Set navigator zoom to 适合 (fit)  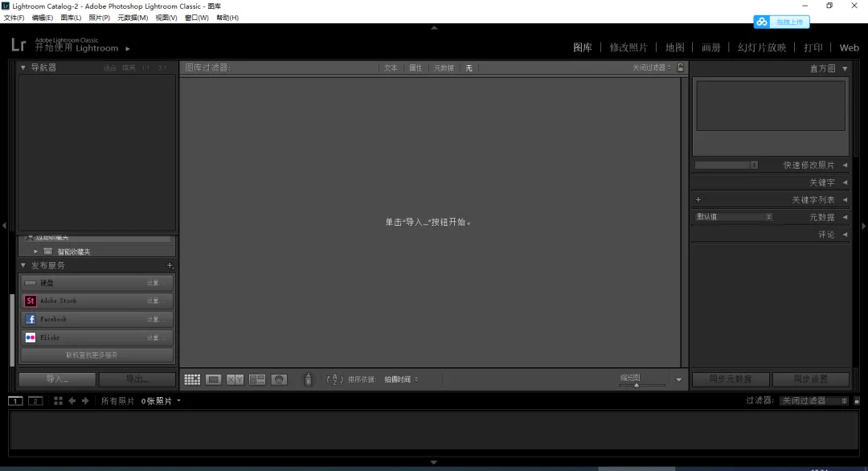coord(109,68)
